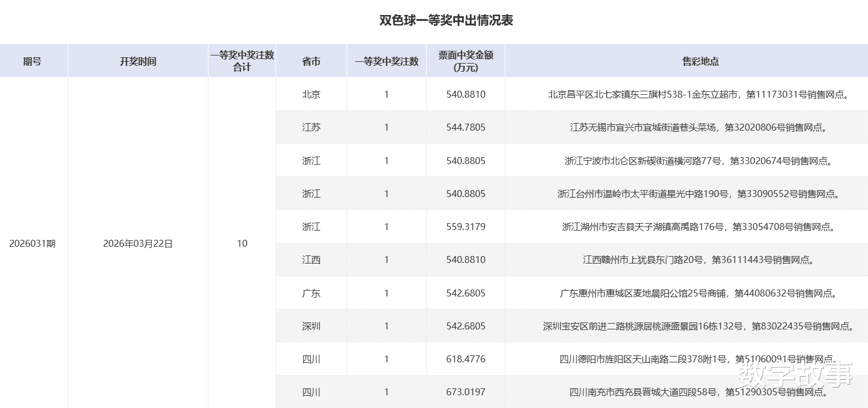Viewport: 868px width, 408px height.
Task: Click the 省市 column header
Action: point(311,61)
